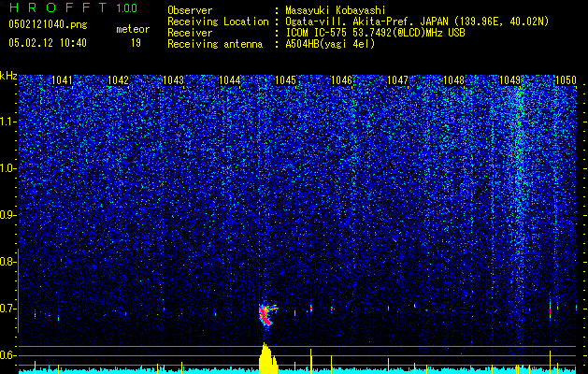Click the 1042 time marker
The height and width of the screenshot is (374, 588).
coord(118,79)
